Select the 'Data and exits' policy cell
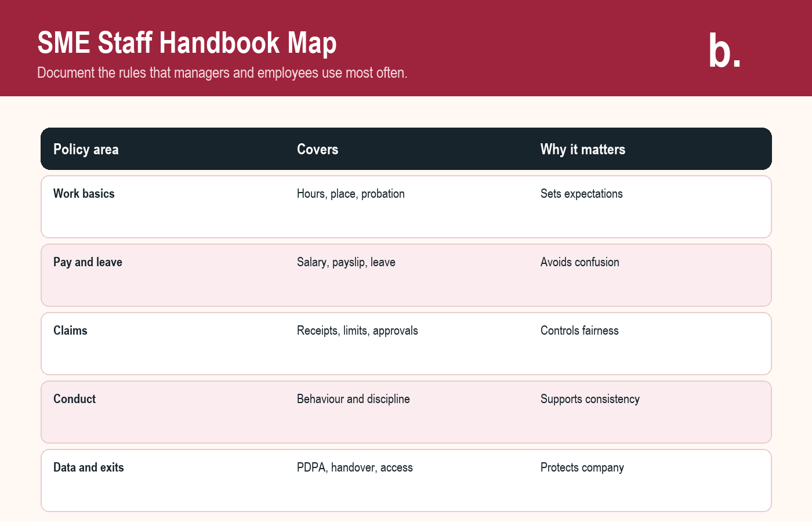 click(x=89, y=467)
